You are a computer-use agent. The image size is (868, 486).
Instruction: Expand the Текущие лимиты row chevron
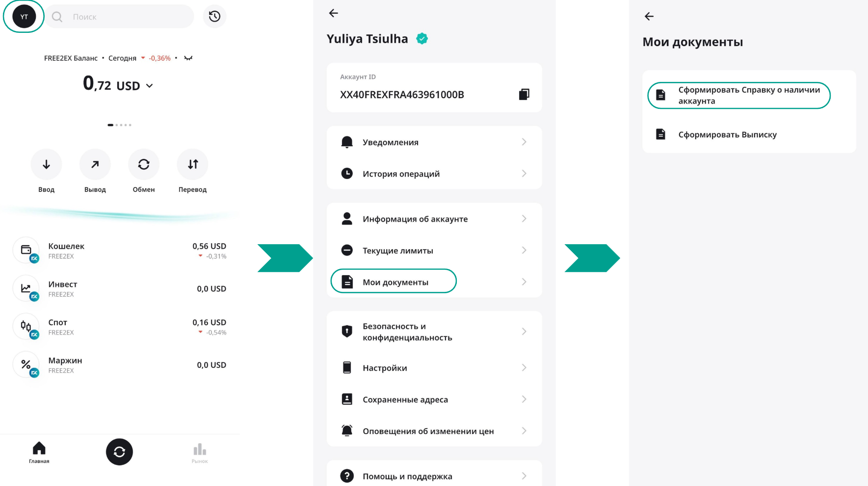click(524, 251)
